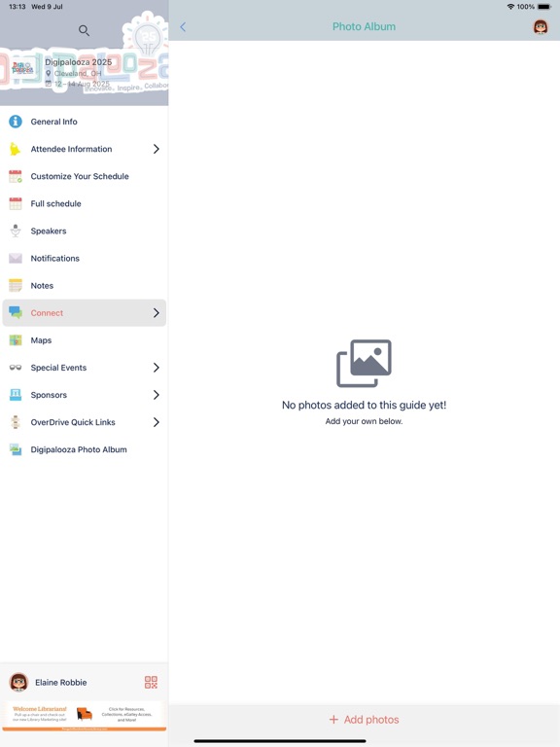The width and height of the screenshot is (560, 747).
Task: Open the General Info blue icon
Action: [x=16, y=122]
